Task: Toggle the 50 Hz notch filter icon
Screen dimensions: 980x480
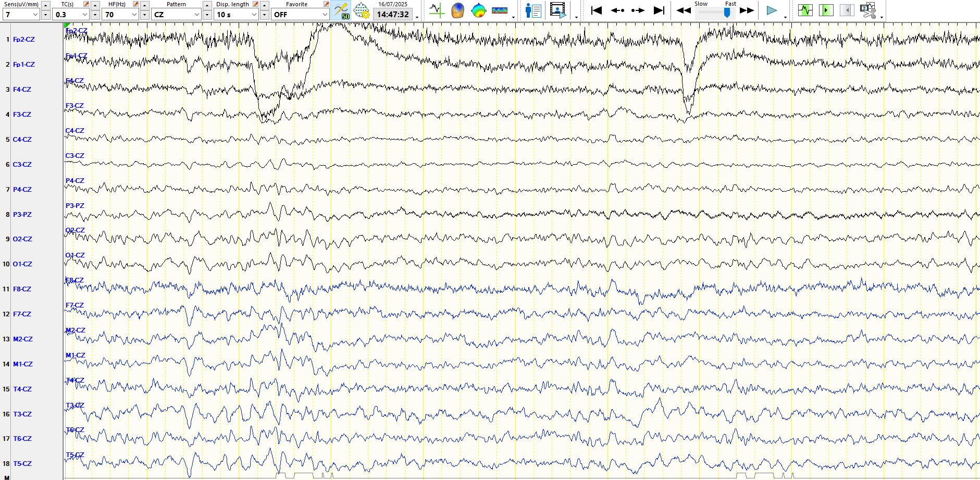Action: (341, 10)
